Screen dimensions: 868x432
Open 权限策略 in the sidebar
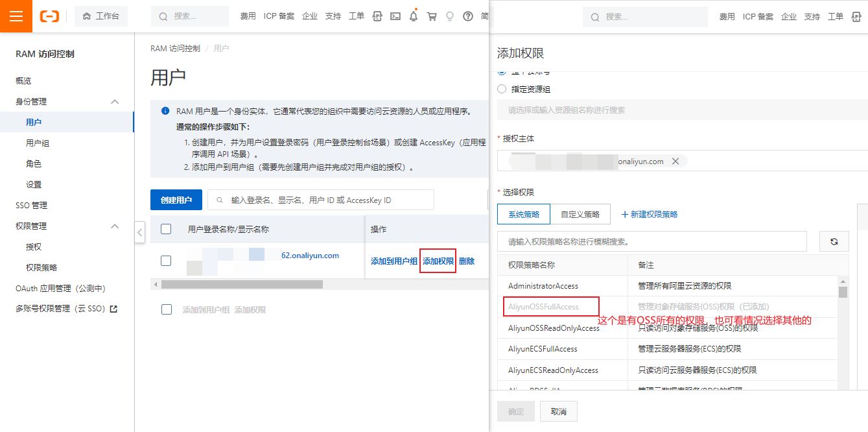point(41,268)
